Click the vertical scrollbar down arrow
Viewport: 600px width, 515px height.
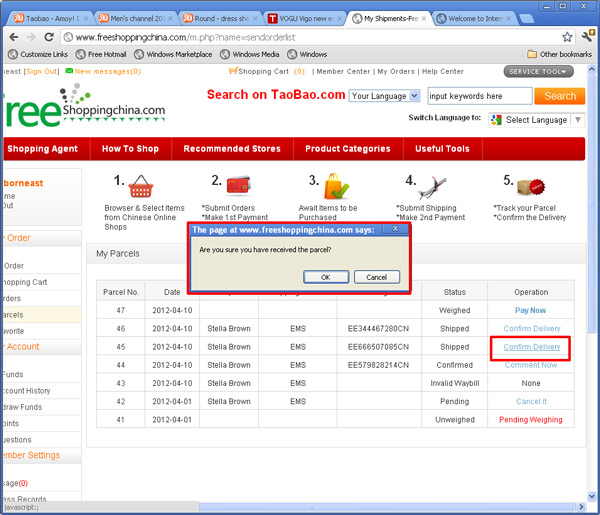point(592,496)
